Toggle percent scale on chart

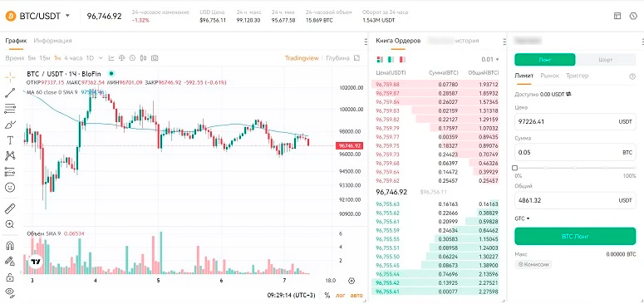(x=327, y=295)
